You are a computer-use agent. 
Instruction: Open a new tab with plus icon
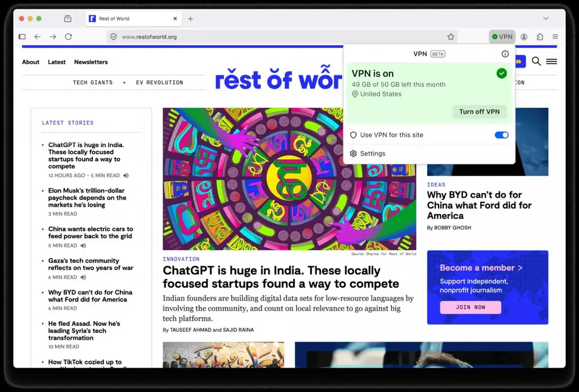pos(191,18)
